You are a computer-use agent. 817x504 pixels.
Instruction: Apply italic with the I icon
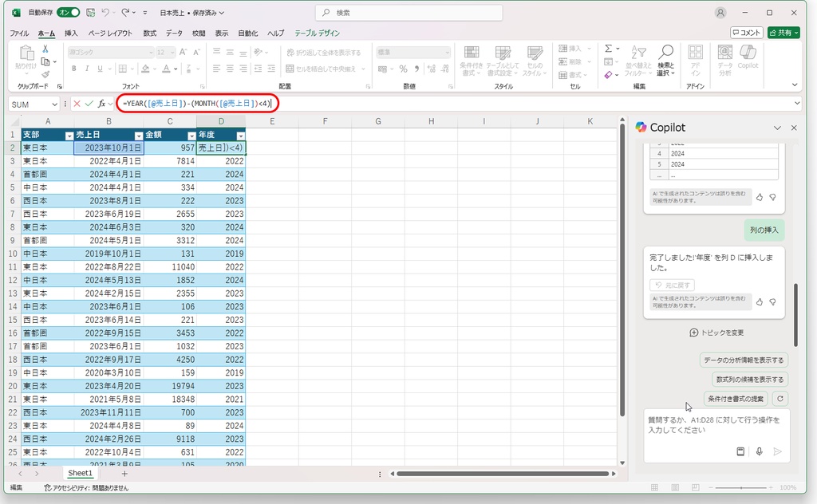(87, 69)
